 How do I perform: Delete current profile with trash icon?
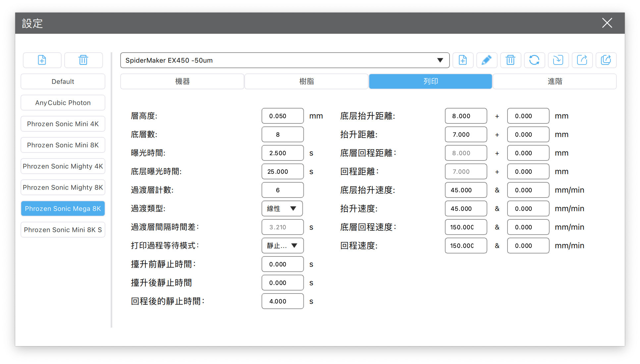(510, 60)
